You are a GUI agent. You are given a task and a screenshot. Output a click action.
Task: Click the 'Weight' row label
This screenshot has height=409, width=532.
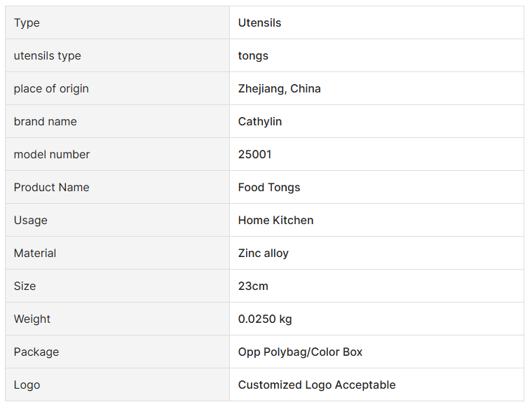[32, 319]
